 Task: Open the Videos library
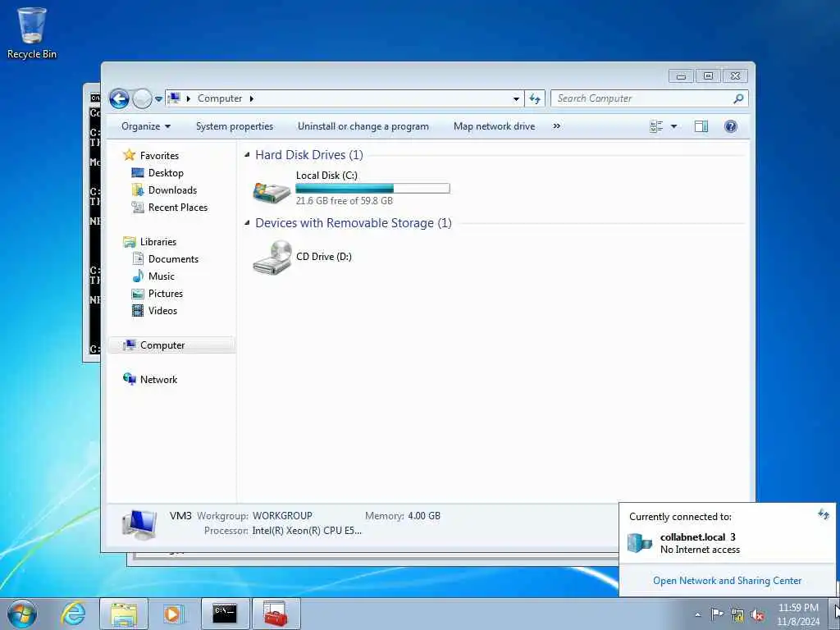point(162,311)
